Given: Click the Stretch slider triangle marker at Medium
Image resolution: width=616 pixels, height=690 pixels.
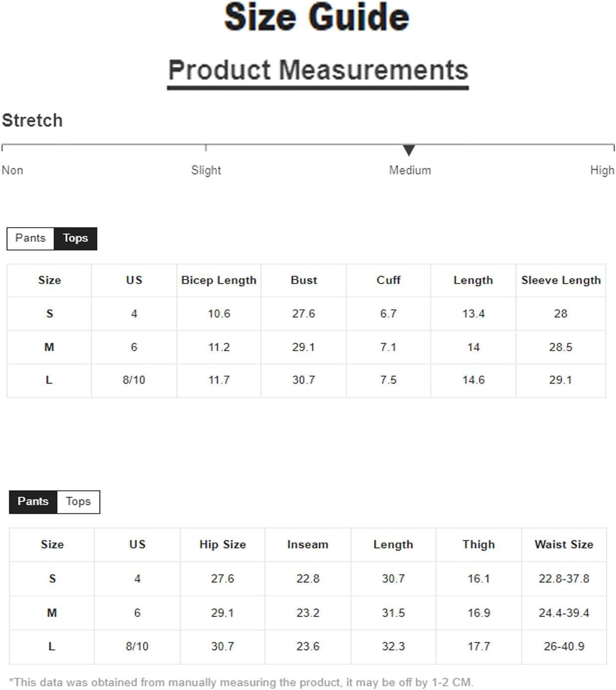Looking at the screenshot, I should tap(409, 150).
